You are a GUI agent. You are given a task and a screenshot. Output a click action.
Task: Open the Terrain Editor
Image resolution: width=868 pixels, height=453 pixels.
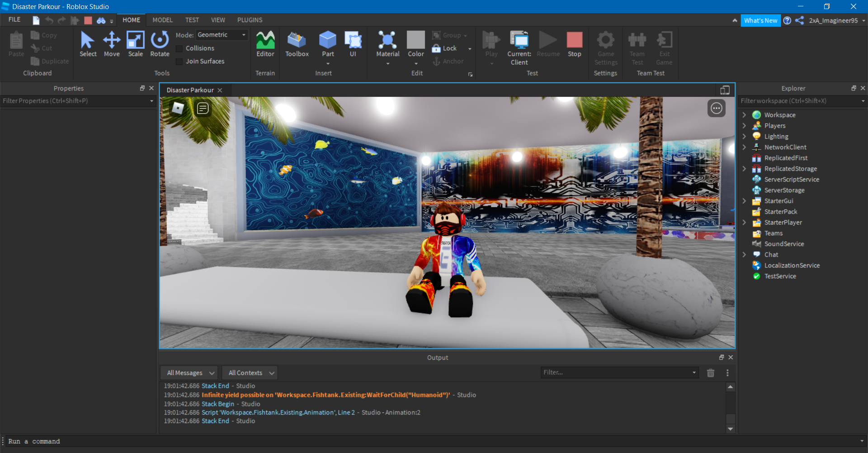[265, 44]
